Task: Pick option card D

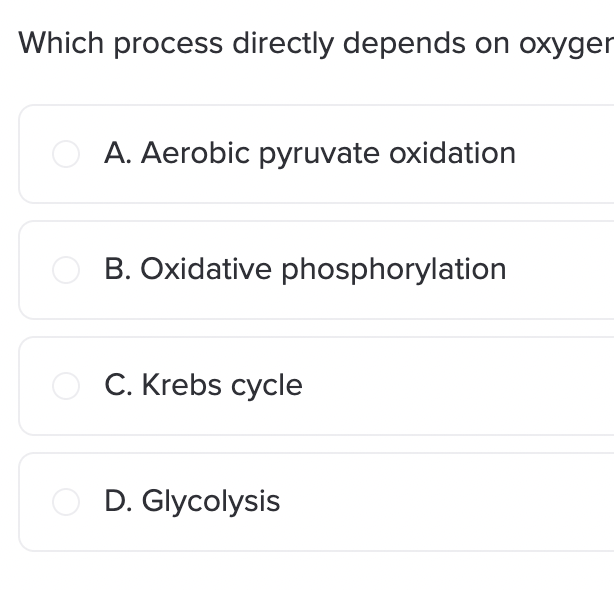Action: [x=316, y=502]
